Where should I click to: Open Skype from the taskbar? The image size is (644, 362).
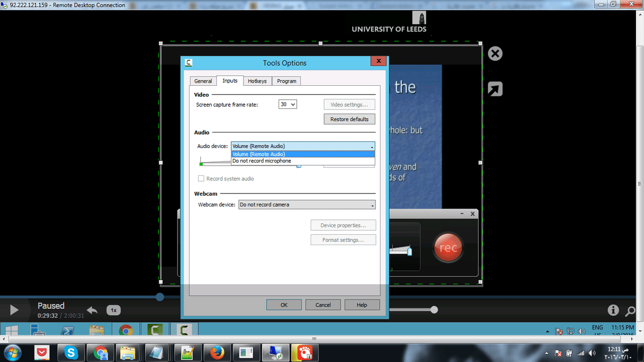pos(71,352)
